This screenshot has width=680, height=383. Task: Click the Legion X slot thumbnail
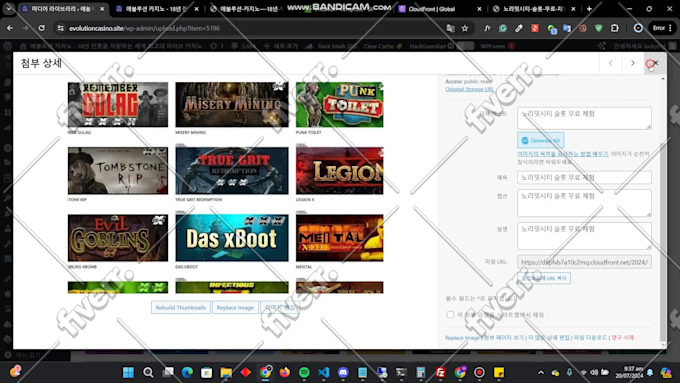(x=340, y=170)
